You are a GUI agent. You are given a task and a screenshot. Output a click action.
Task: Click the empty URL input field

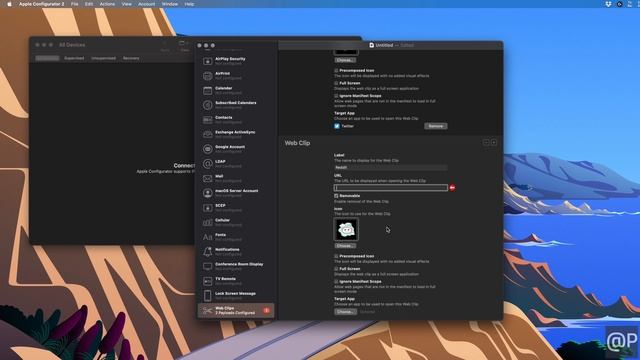(391, 188)
